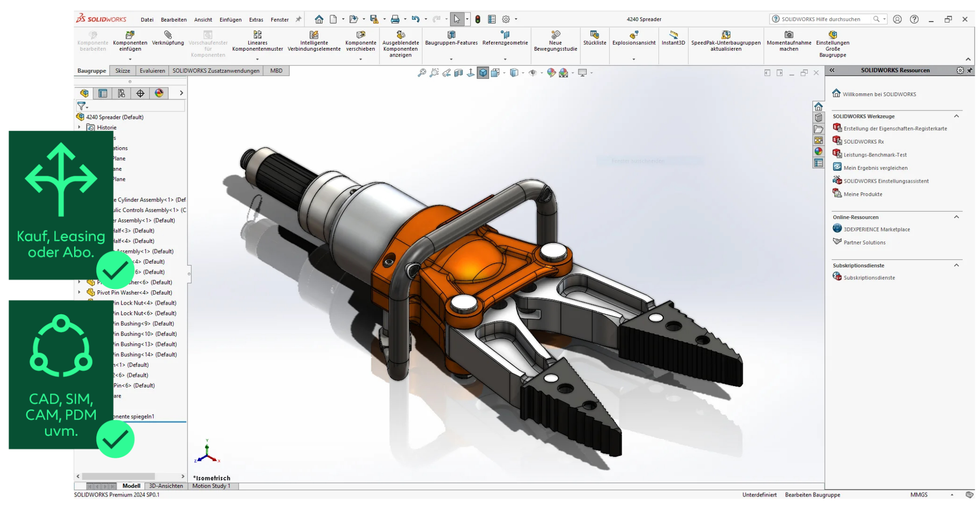Toggle Instant3D on or off
Screen dimensions: 980x508
pyautogui.click(x=673, y=38)
